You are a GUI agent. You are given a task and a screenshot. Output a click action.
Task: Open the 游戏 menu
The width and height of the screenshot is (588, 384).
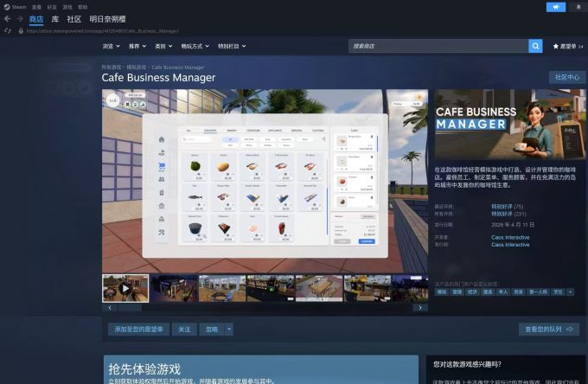[x=67, y=7]
